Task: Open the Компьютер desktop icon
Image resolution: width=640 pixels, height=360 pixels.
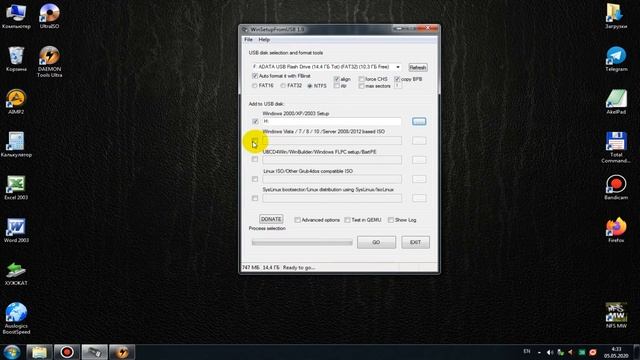Action: point(16,16)
